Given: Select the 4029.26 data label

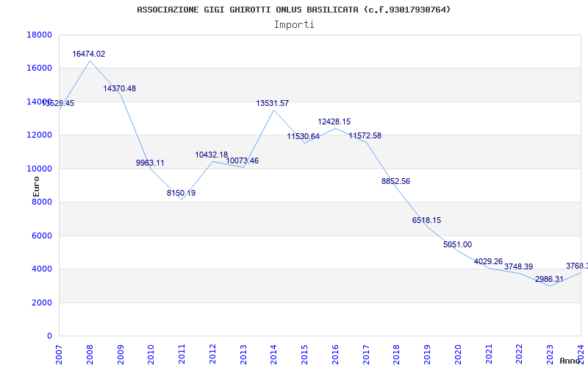Looking at the screenshot, I should [488, 262].
